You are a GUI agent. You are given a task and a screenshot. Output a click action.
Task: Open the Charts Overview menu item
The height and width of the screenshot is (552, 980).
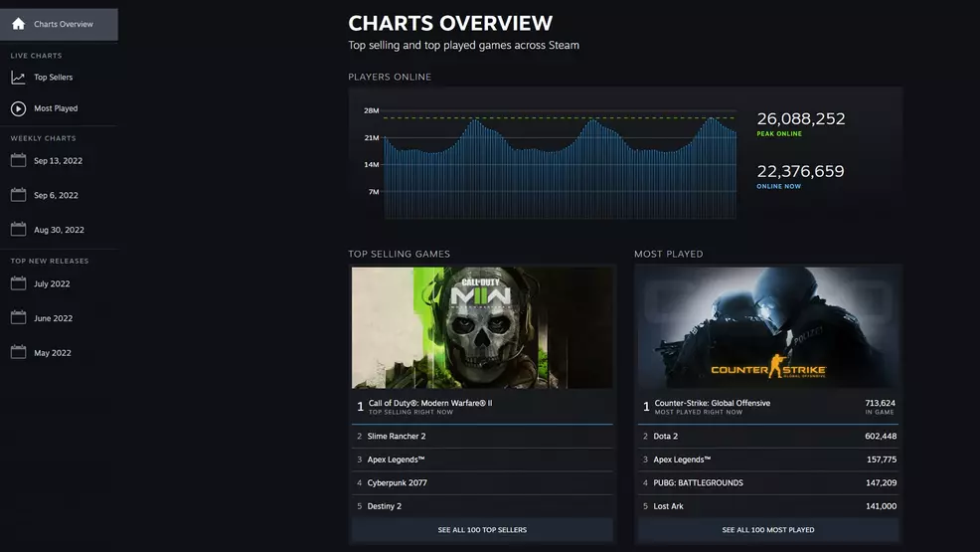[59, 25]
